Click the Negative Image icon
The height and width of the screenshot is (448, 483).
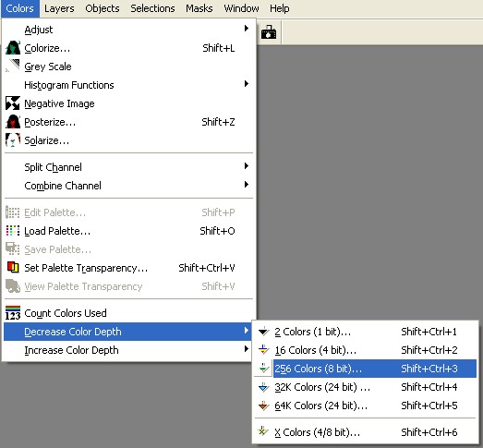[x=13, y=103]
